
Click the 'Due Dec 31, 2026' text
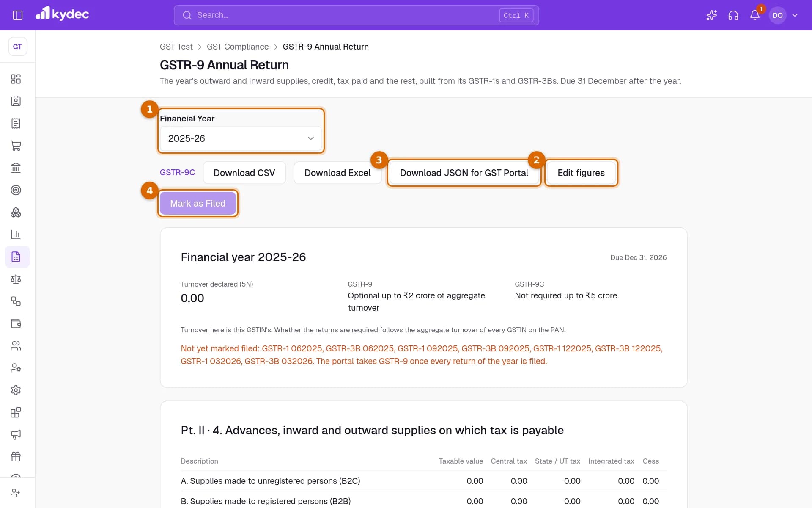pos(638,257)
